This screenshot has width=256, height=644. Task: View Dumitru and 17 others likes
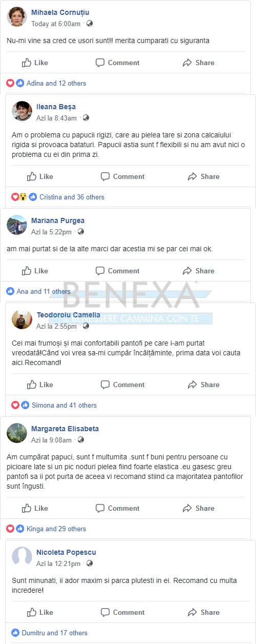point(54,633)
